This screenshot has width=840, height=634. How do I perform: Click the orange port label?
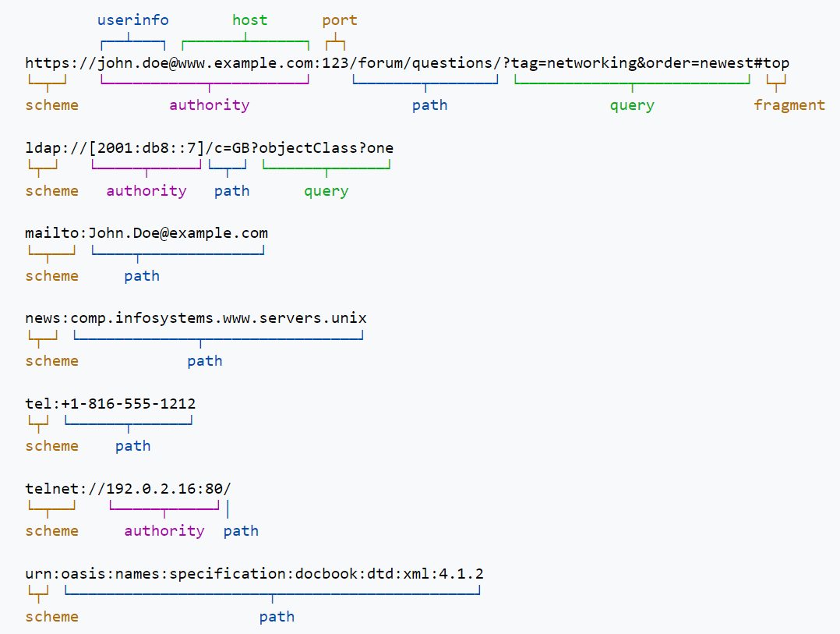point(340,20)
